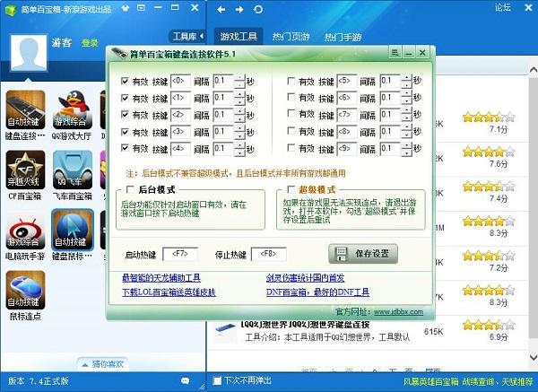Enable the 后台模式 background mode checkbox
Image resolution: width=538 pixels, height=392 pixels.
131,190
